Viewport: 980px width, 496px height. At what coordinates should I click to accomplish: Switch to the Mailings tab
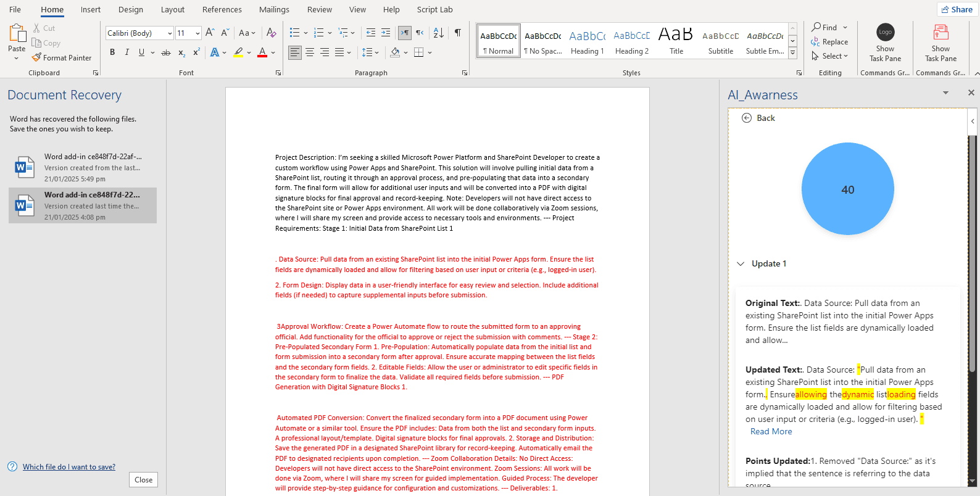pos(274,9)
